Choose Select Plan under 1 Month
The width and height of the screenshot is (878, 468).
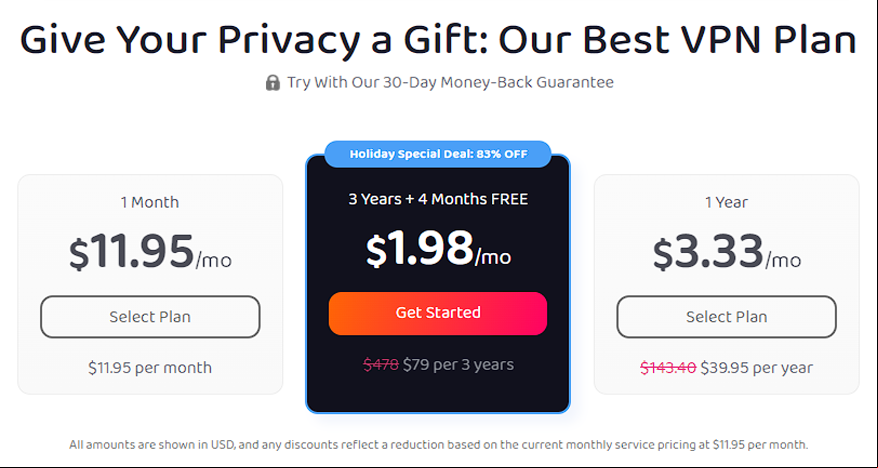coord(150,317)
